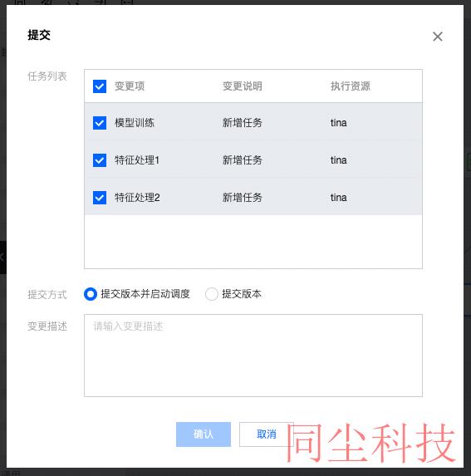Focus the 请输入变更描述 text area
Screen dimensions: 471x476
click(253, 356)
